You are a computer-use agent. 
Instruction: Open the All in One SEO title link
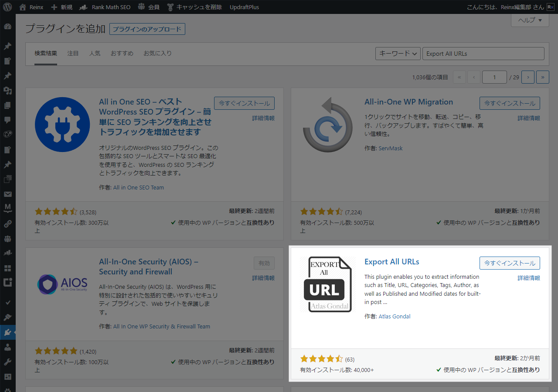tap(155, 117)
